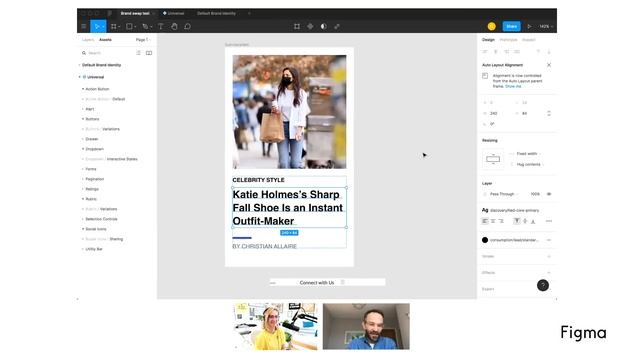Click the height field showing 84
This screenshot has width=640, height=360.
tap(525, 113)
